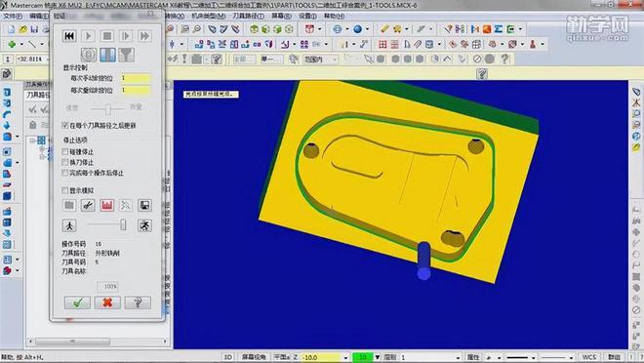This screenshot has width=644, height=363.
Task: Uncheck update after each toolpath checkbox
Action: pos(65,125)
